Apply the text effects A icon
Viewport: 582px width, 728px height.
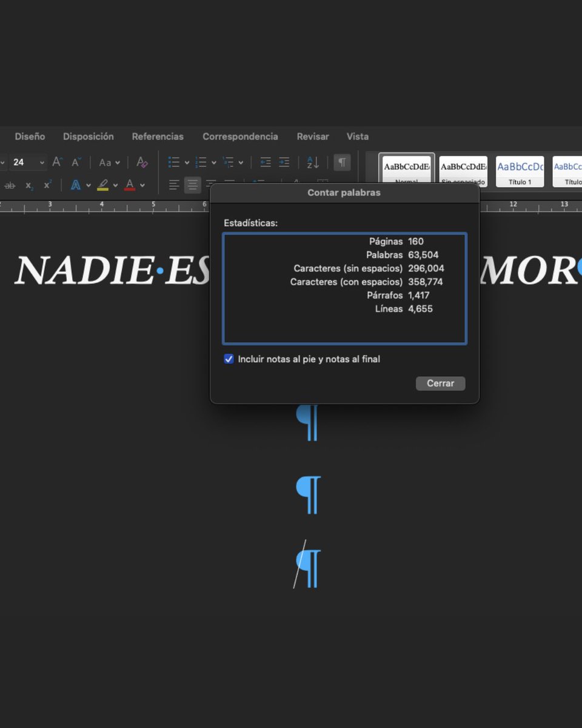point(75,185)
